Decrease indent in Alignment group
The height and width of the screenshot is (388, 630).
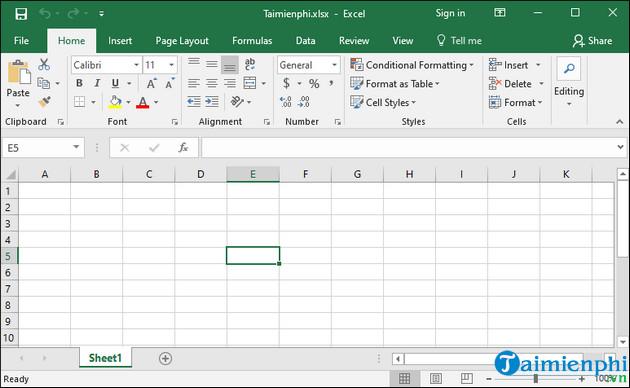(194, 102)
